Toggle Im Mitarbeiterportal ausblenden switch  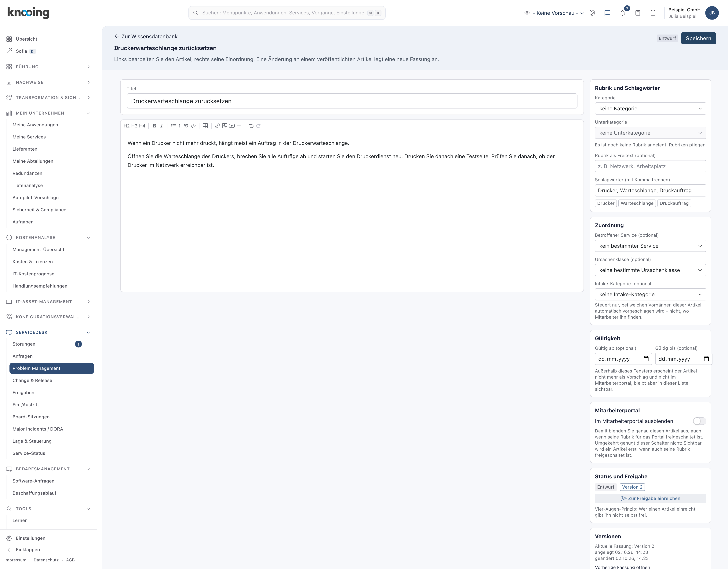(x=699, y=421)
